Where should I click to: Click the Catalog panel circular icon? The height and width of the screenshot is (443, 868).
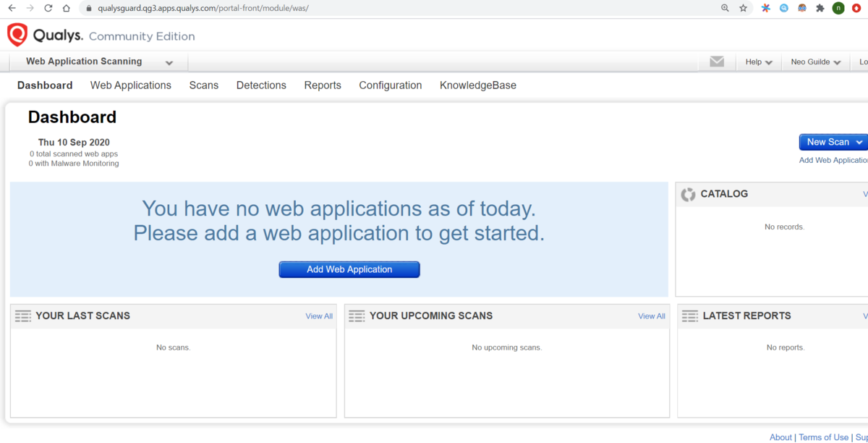tap(688, 194)
